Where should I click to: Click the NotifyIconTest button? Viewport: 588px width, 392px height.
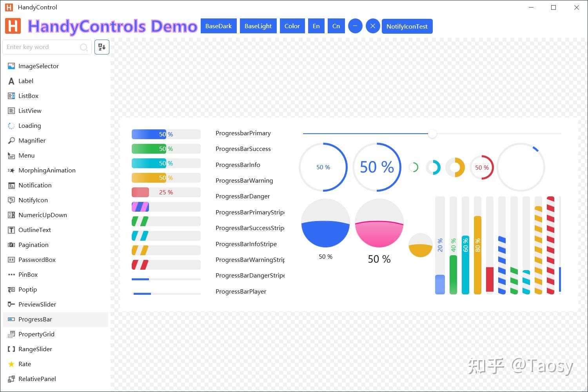[x=407, y=26]
